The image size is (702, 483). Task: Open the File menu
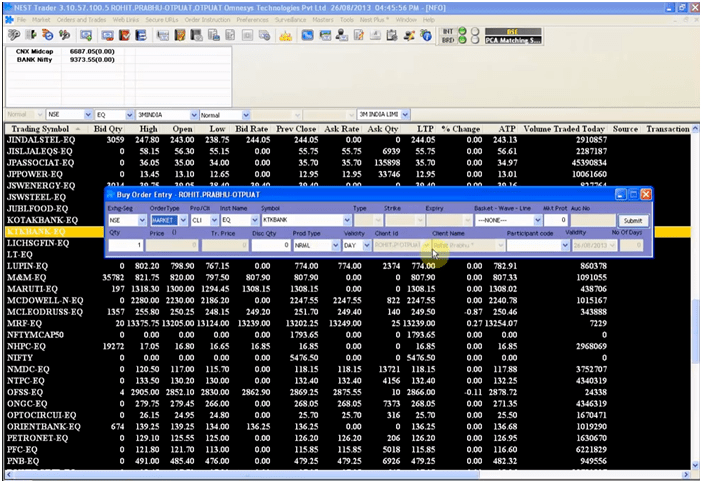(21, 20)
